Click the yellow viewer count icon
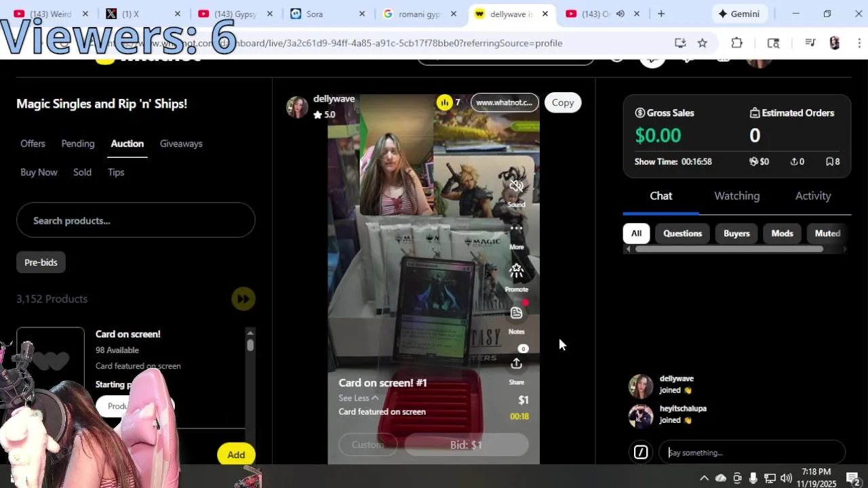This screenshot has width=868, height=488. point(444,102)
